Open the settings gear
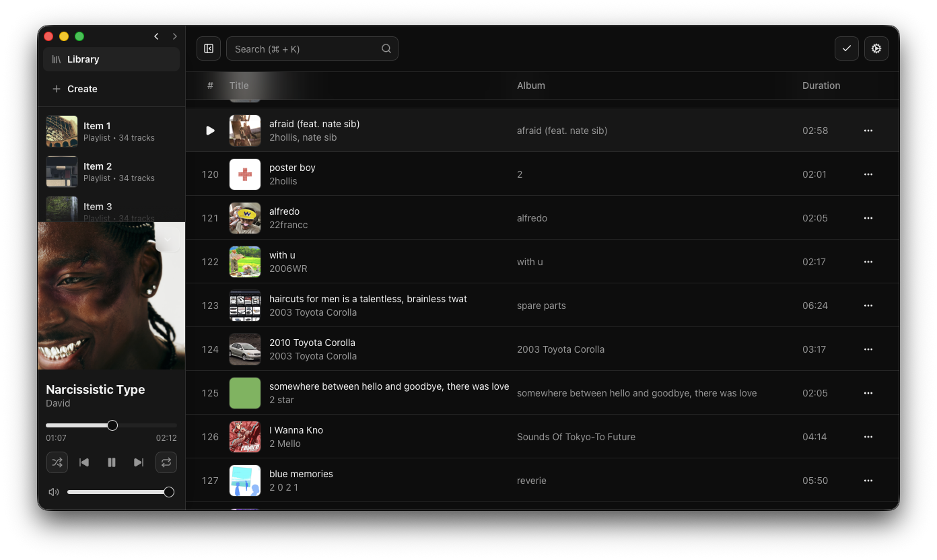 coord(876,48)
